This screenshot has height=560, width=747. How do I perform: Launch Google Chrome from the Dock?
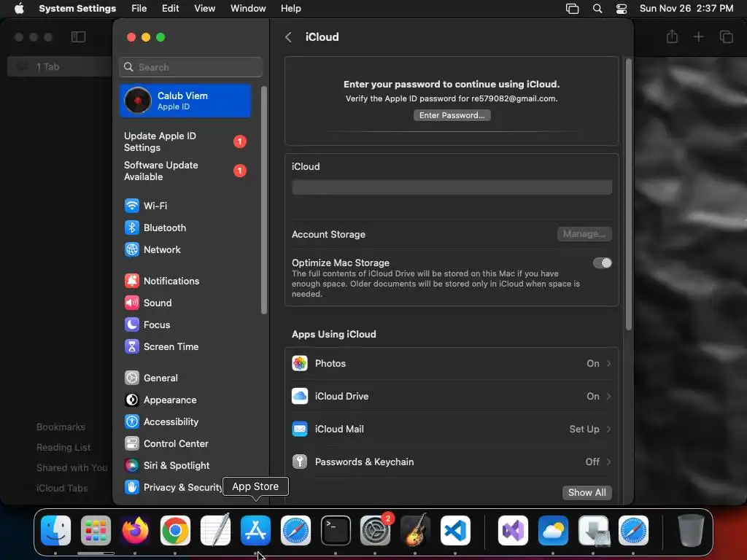(x=175, y=531)
